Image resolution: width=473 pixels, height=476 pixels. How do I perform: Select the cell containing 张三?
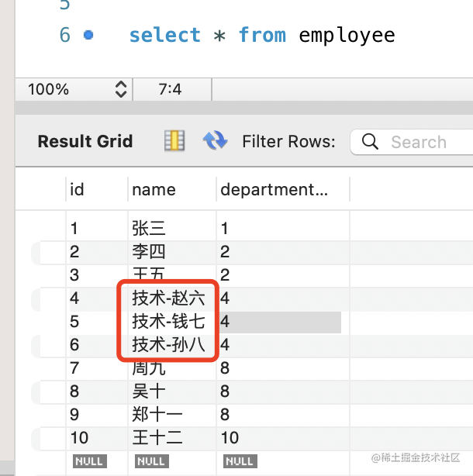[149, 229]
